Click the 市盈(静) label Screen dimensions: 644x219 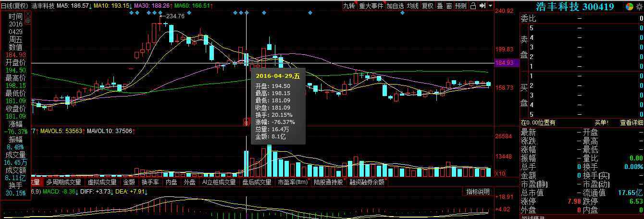533,184
